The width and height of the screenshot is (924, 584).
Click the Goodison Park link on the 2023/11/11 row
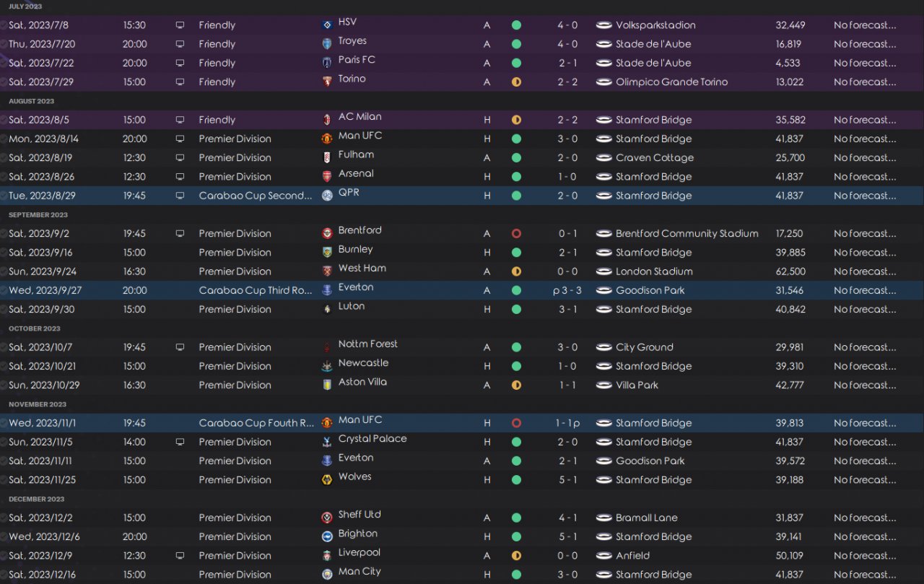[x=650, y=461]
